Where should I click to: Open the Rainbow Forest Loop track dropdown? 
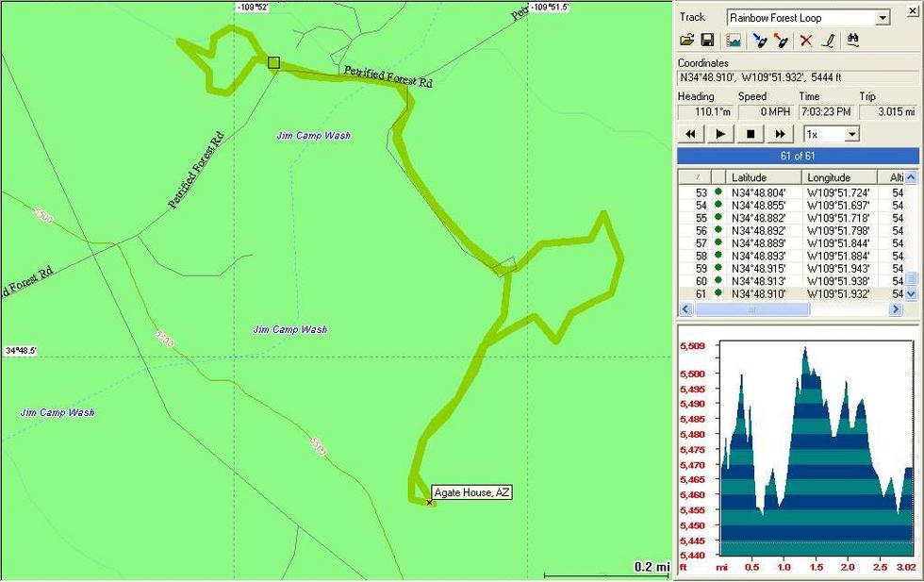tap(883, 18)
